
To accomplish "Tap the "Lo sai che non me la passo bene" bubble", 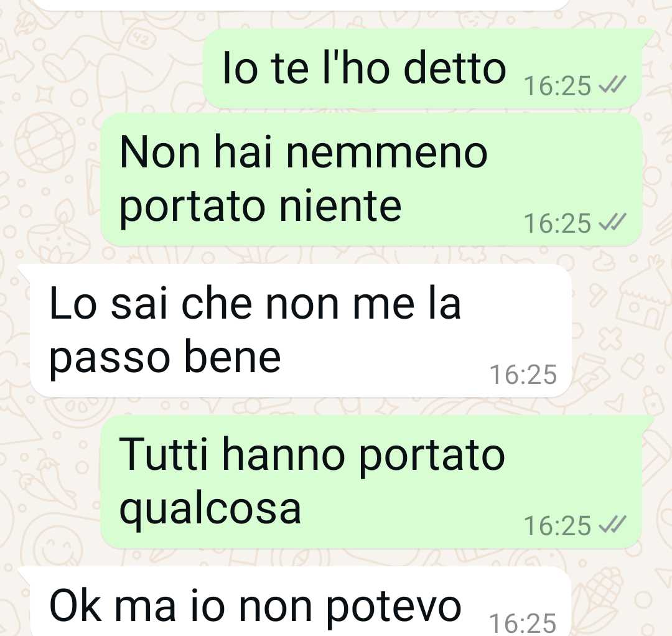I will coord(301,330).
